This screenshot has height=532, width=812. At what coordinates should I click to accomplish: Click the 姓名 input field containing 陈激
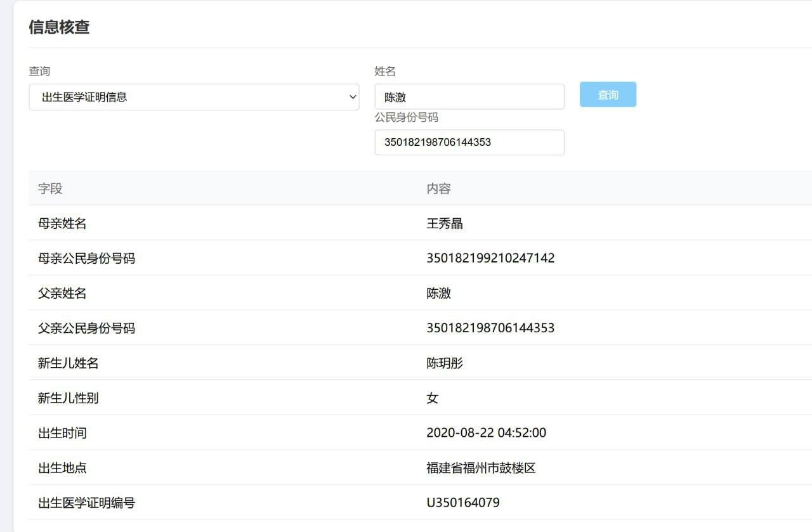pos(469,97)
